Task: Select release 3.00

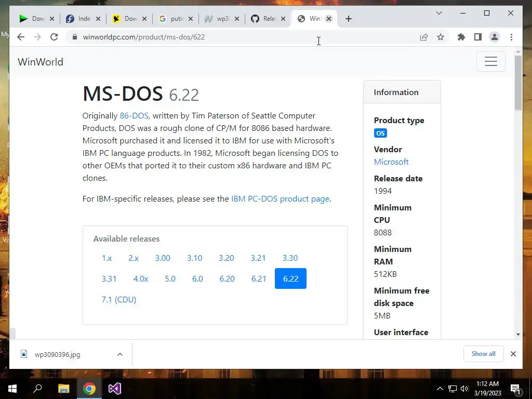Action: coord(163,258)
